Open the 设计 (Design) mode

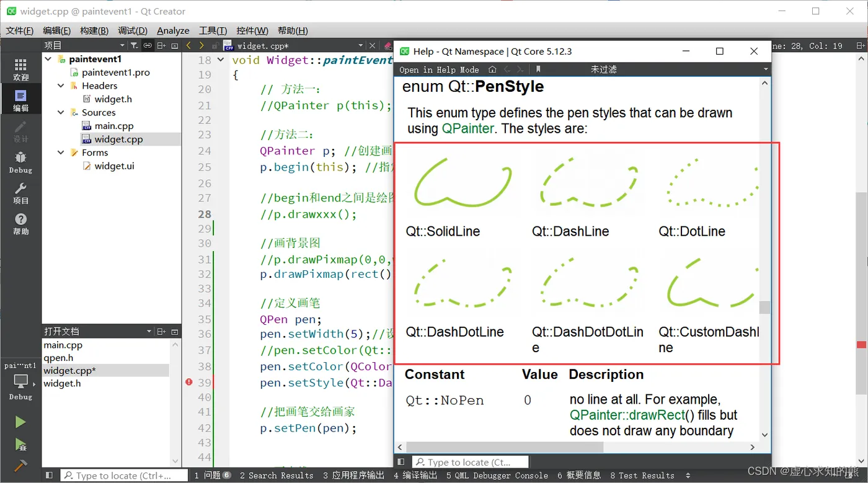tap(20, 131)
